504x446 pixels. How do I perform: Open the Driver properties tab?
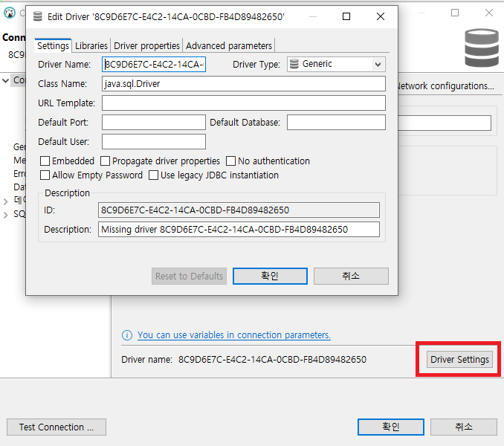click(146, 45)
